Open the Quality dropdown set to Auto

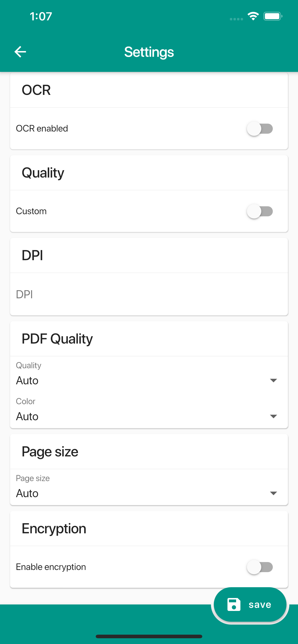(149, 380)
